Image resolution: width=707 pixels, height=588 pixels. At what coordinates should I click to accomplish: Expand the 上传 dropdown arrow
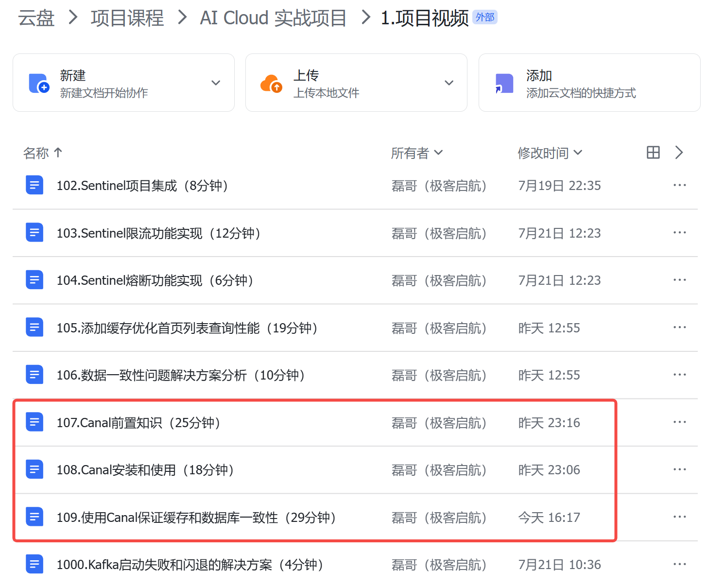[449, 83]
